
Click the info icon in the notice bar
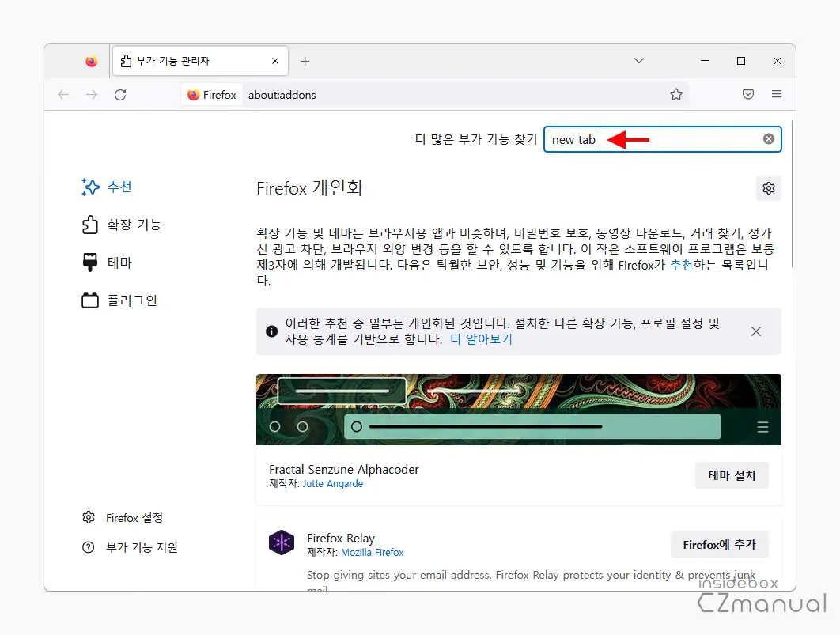click(271, 331)
